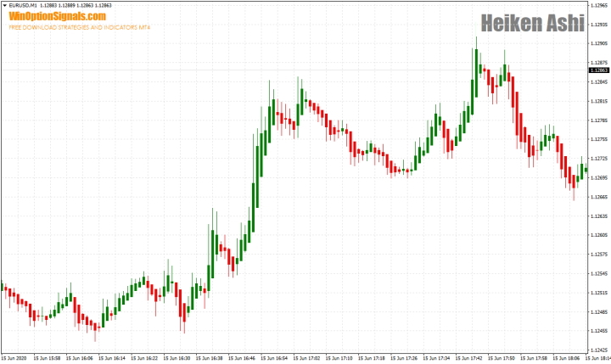Click the current price marker 1.12863

click(598, 70)
